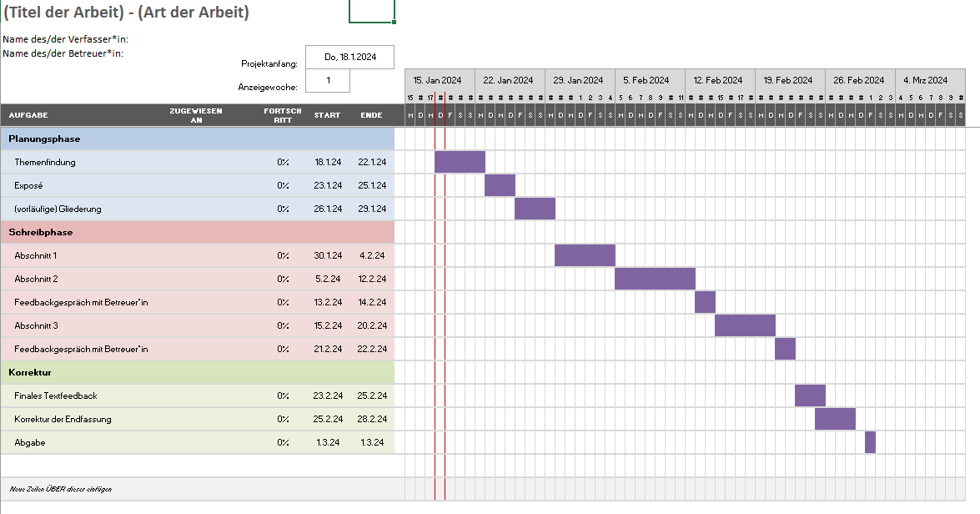Click the Exposé timeline bar
The width and height of the screenshot is (980, 514).
pos(500,185)
